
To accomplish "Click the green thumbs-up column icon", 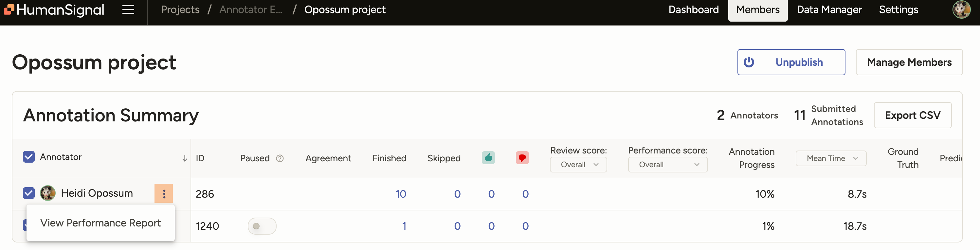I will 488,157.
